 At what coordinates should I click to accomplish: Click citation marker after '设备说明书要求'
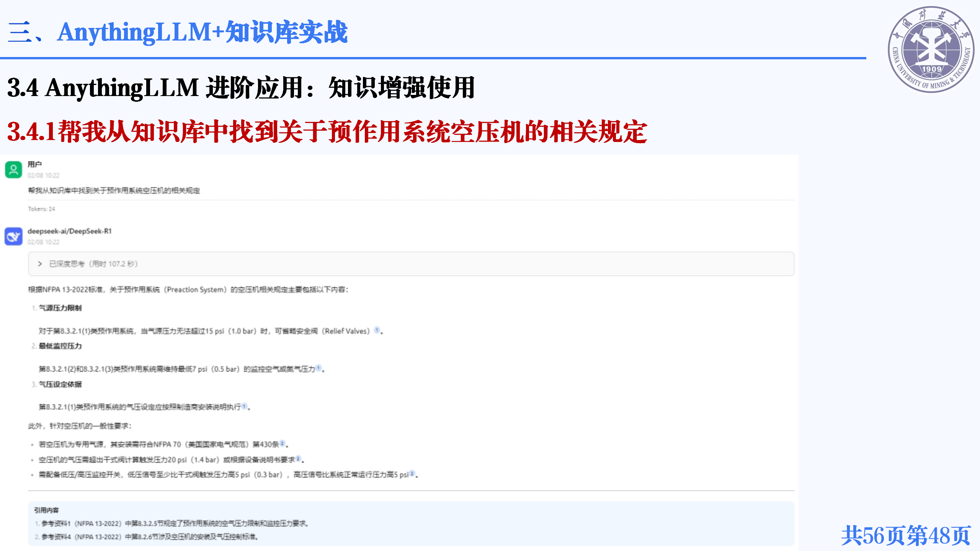tap(298, 458)
